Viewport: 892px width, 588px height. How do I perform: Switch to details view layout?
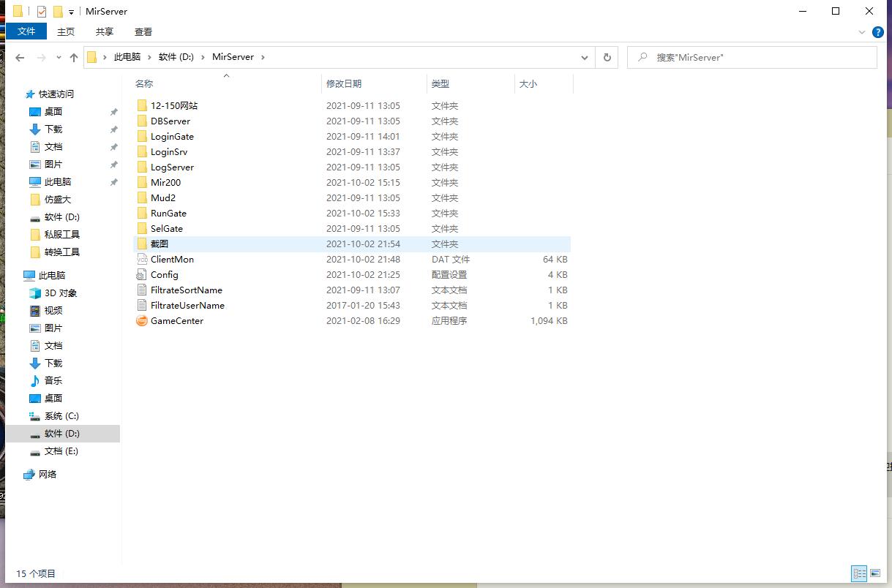(859, 573)
